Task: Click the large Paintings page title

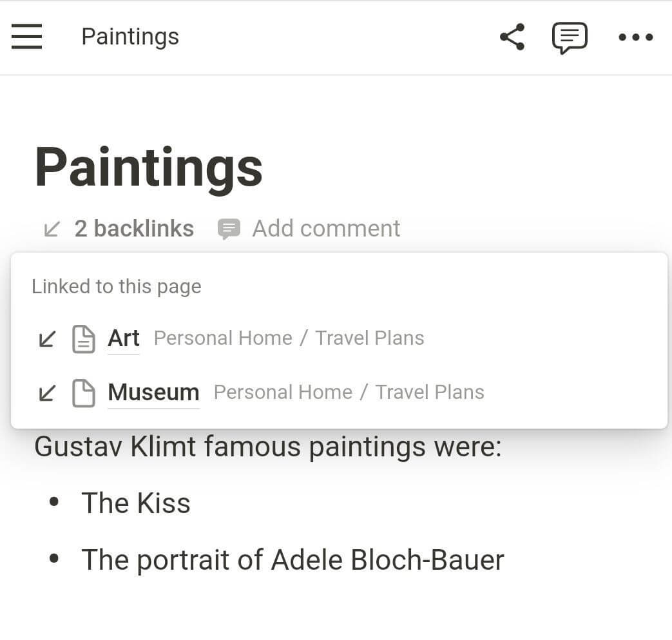Action: pyautogui.click(x=149, y=168)
